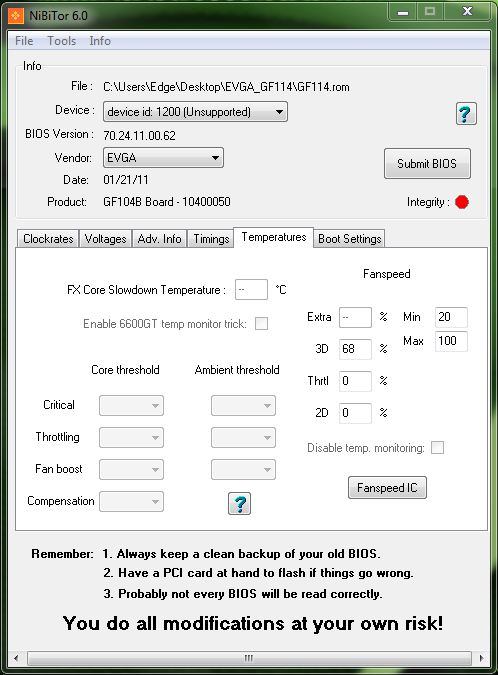Minimize the NiBiTor window
Viewport: 498px width, 675px height.
click(x=403, y=12)
